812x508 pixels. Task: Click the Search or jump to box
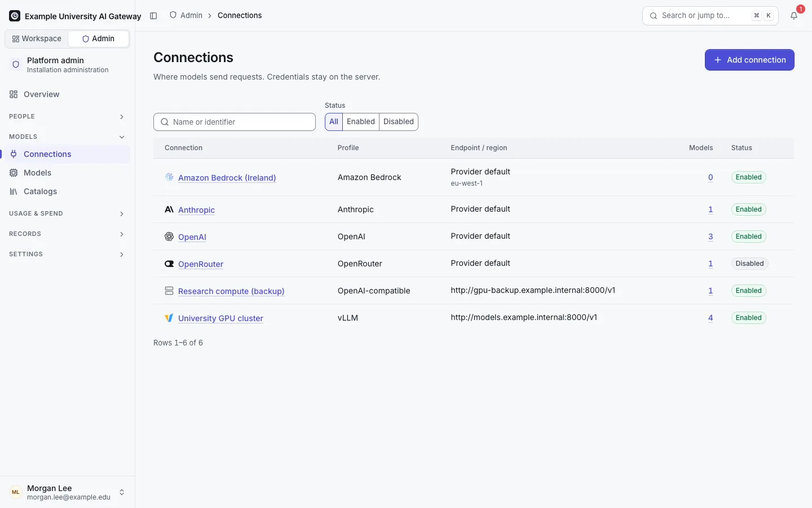tap(710, 16)
